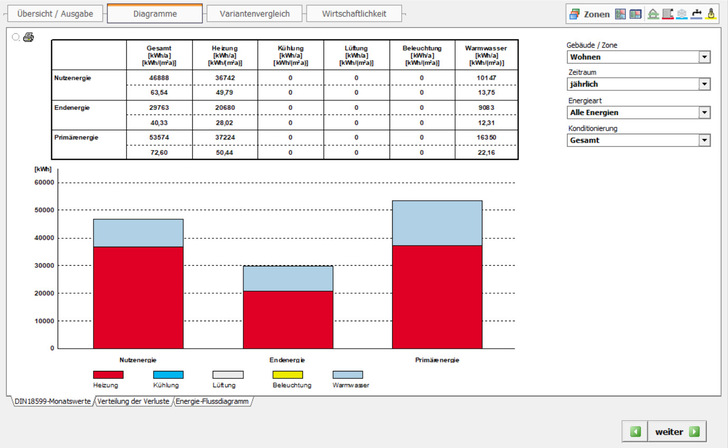Viewport: 728px width, 448px height.
Task: Click the green left arrow back button
Action: point(635,432)
